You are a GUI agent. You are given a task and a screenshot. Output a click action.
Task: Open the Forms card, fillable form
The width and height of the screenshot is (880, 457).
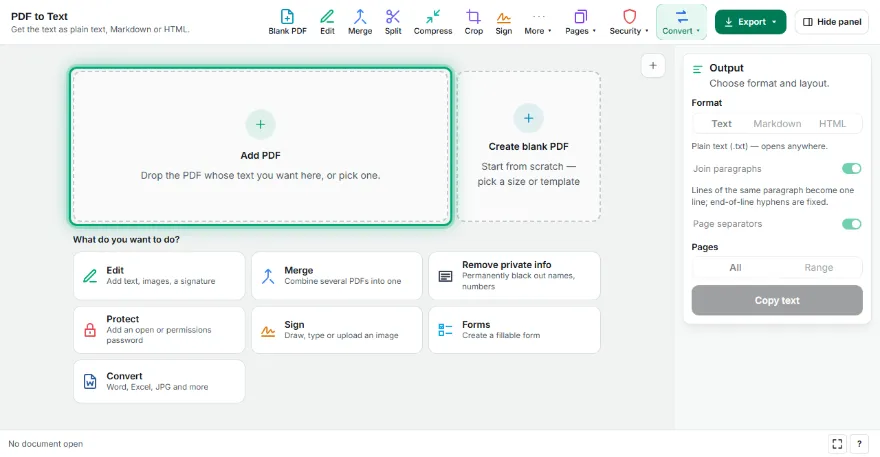pos(514,330)
